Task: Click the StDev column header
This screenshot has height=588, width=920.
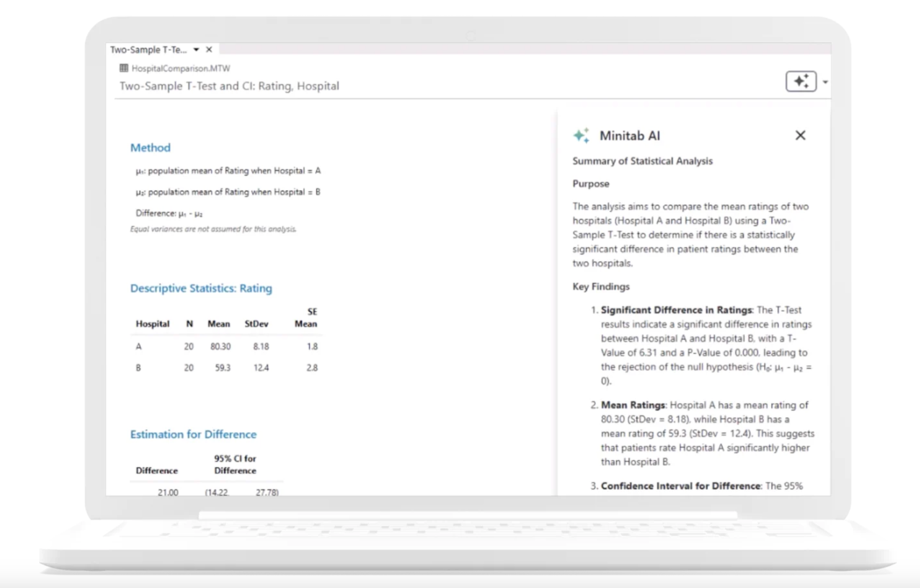Action: [256, 324]
